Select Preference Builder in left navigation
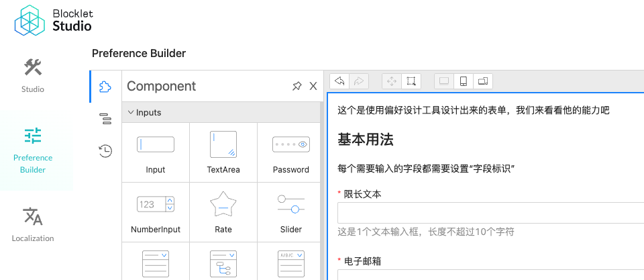The width and height of the screenshot is (644, 280). coord(32,150)
